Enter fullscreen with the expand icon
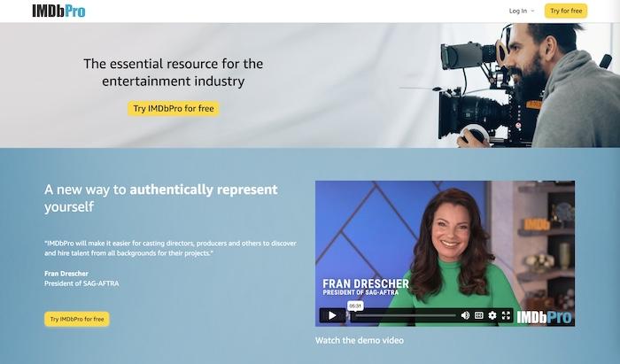620x364 pixels. click(x=506, y=315)
